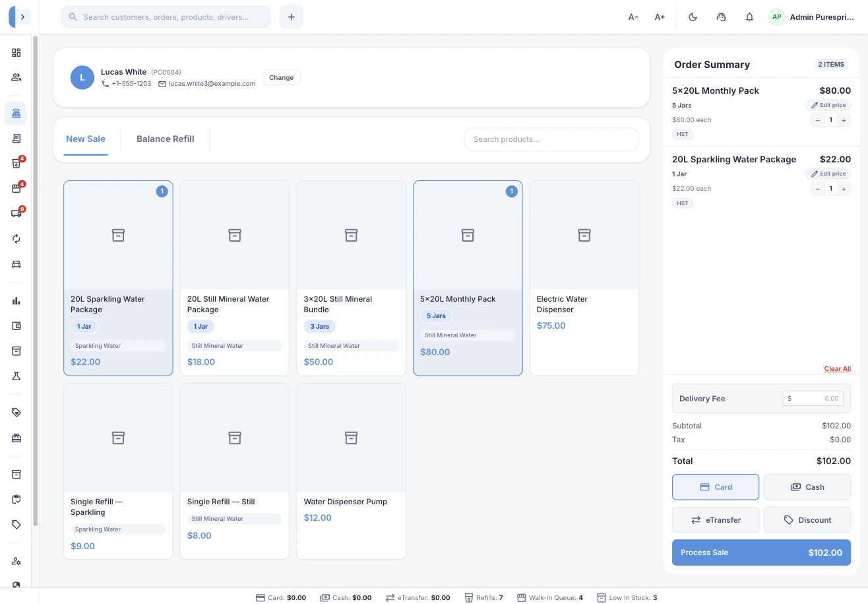This screenshot has height=604, width=868.
Task: Change the selected customer Lucas White
Action: tap(281, 78)
